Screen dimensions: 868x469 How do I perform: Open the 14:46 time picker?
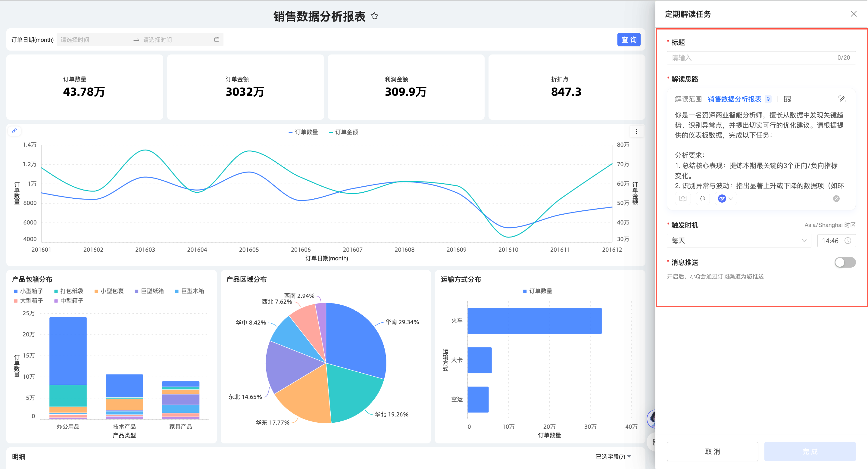836,241
